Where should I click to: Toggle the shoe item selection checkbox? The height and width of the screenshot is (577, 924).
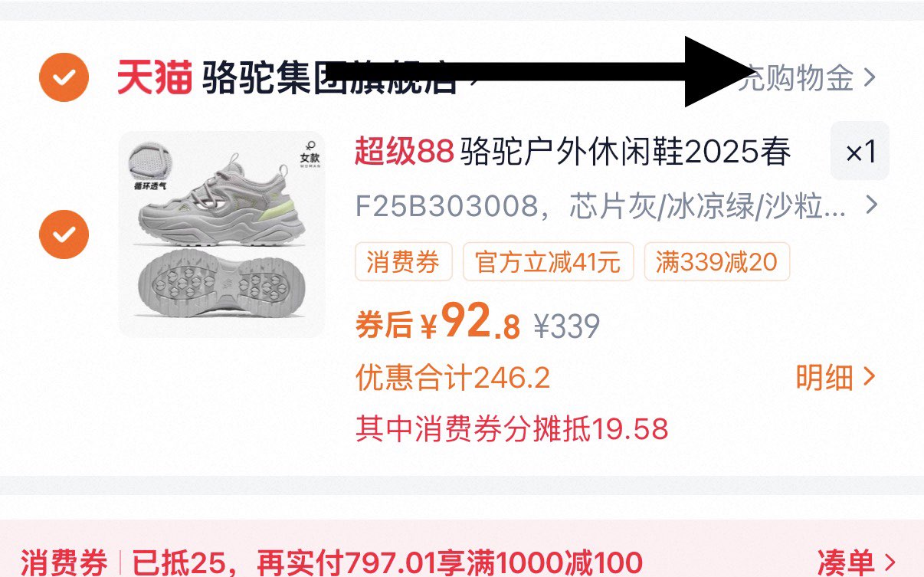[64, 234]
